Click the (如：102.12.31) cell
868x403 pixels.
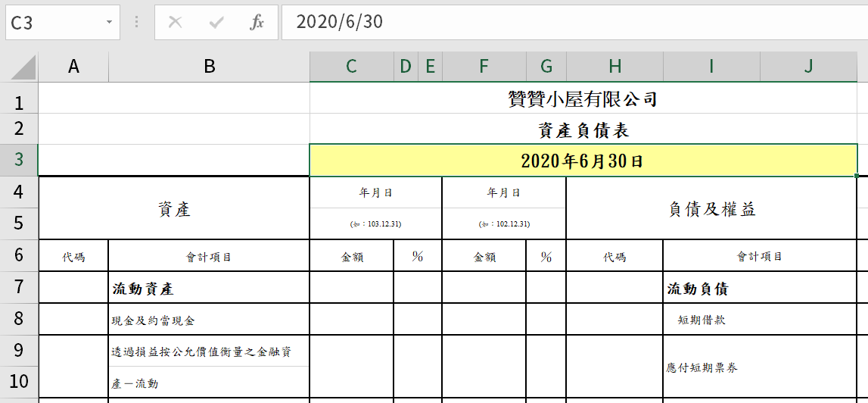[504, 224]
